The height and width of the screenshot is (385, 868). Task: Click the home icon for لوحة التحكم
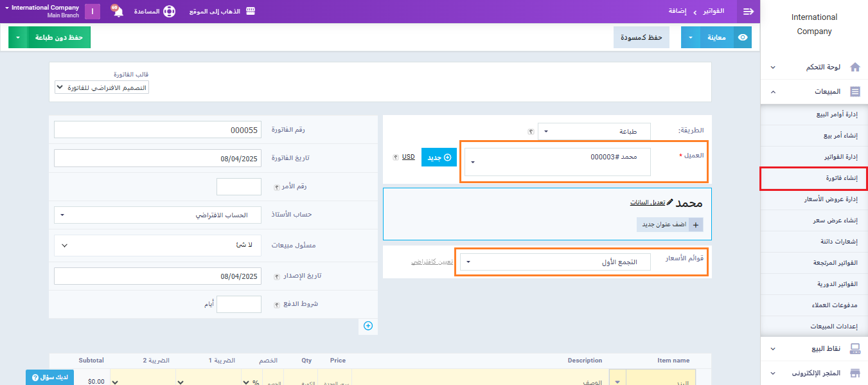pyautogui.click(x=855, y=67)
